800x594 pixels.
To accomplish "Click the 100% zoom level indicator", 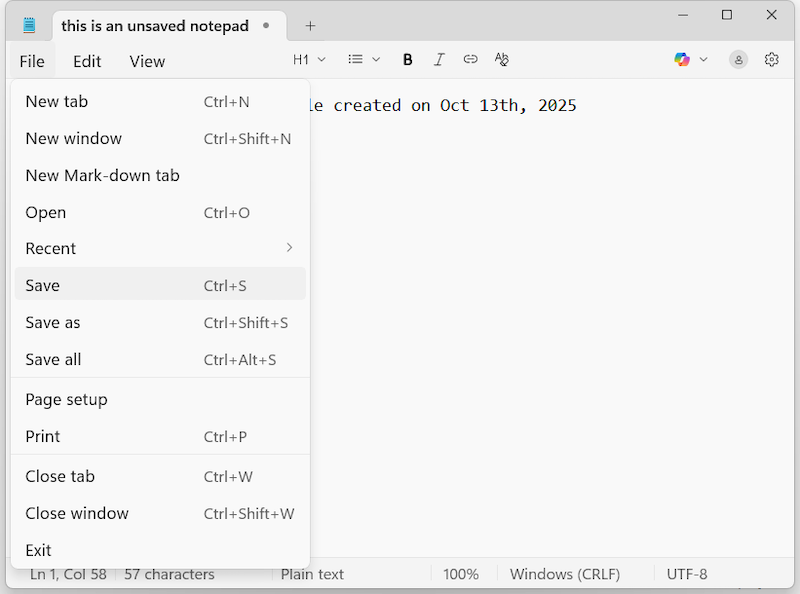I will point(461,574).
